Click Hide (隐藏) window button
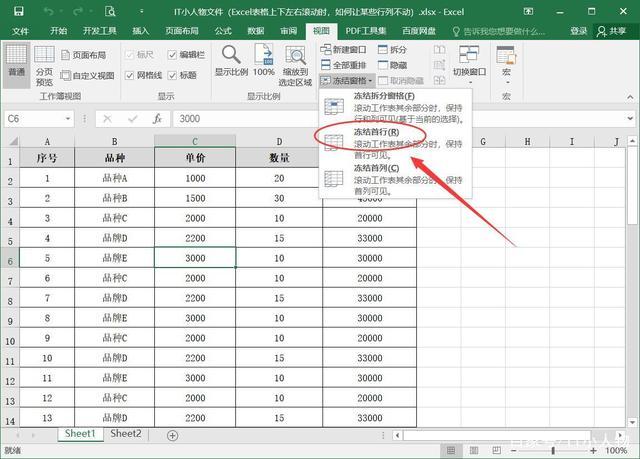Screen dimensions: 640x459 (393, 65)
